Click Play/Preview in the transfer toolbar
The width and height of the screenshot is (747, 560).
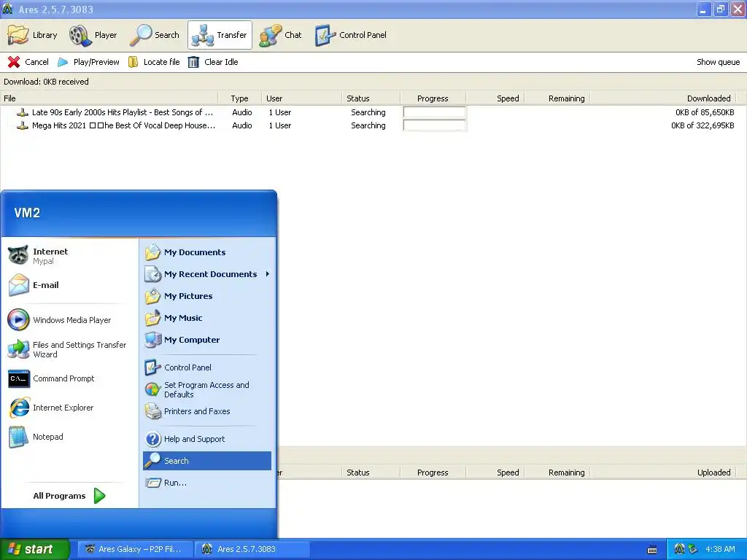pos(88,62)
